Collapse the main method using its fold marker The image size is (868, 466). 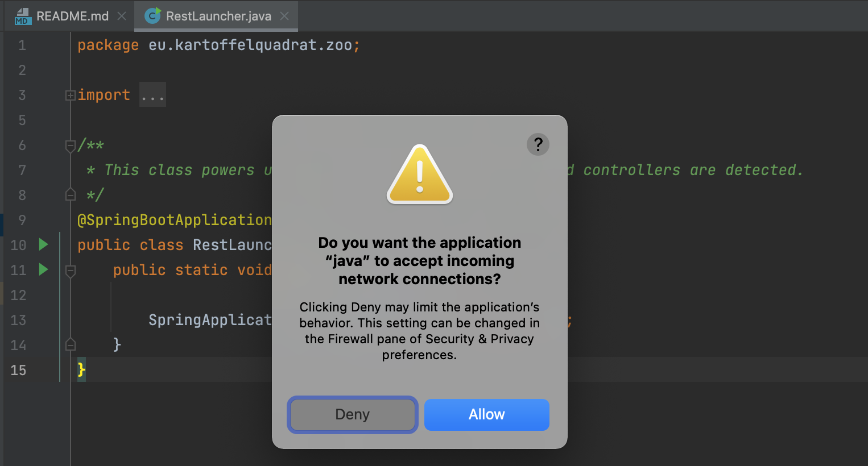(71, 271)
